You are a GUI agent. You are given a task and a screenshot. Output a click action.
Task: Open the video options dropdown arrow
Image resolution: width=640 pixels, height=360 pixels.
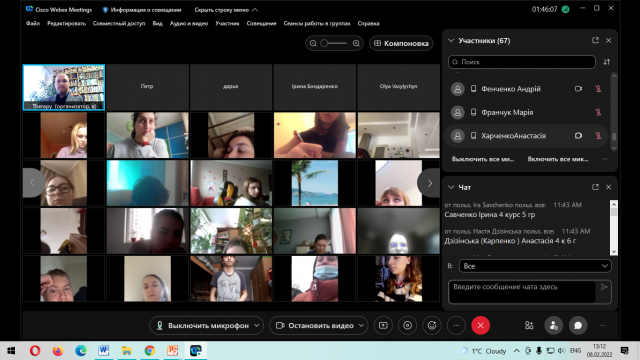(x=361, y=325)
